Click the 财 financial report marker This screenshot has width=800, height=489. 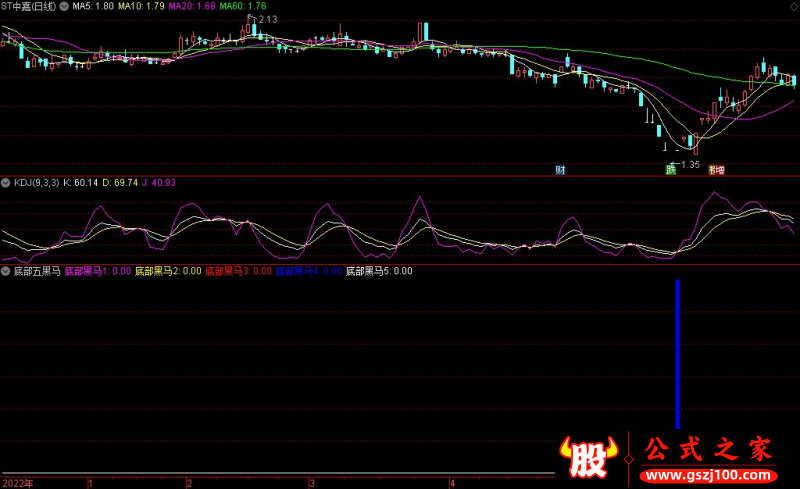562,170
